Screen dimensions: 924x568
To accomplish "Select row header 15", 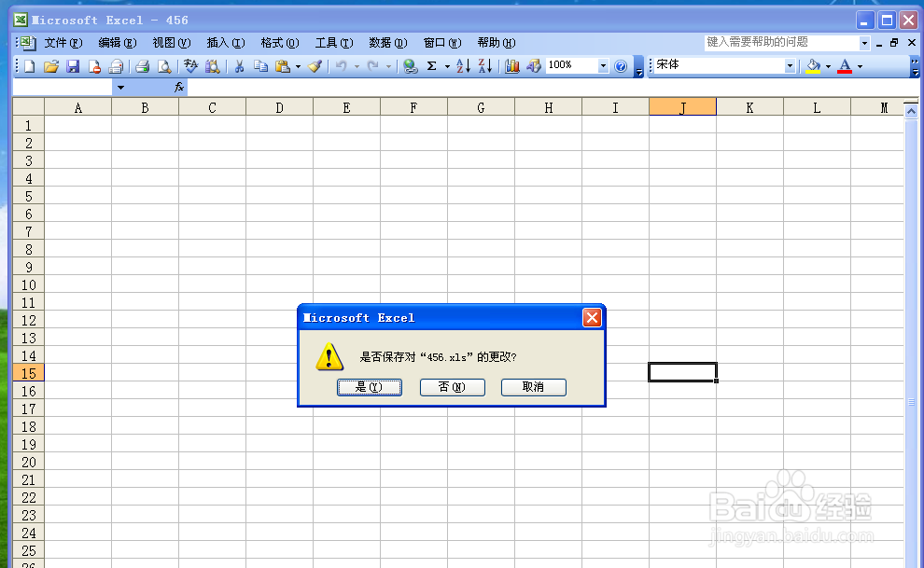I will [x=28, y=373].
